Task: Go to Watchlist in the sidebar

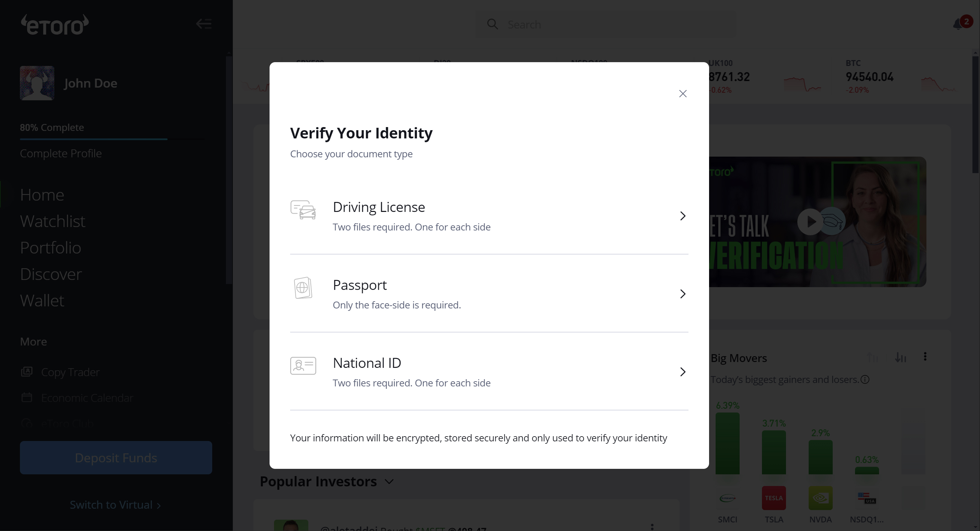Action: [x=53, y=221]
